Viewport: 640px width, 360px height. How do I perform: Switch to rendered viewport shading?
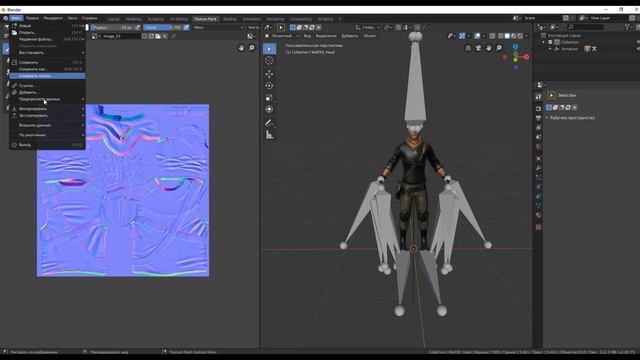pyautogui.click(x=520, y=36)
